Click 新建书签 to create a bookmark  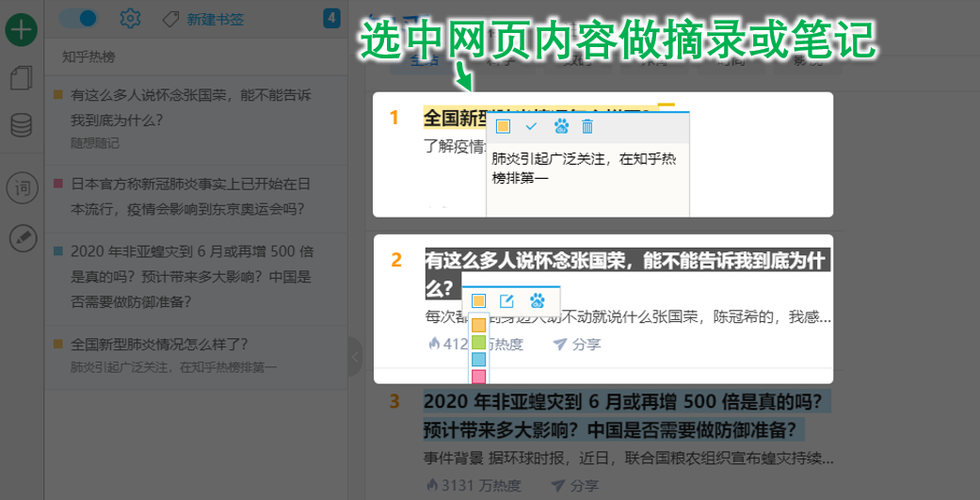203,19
